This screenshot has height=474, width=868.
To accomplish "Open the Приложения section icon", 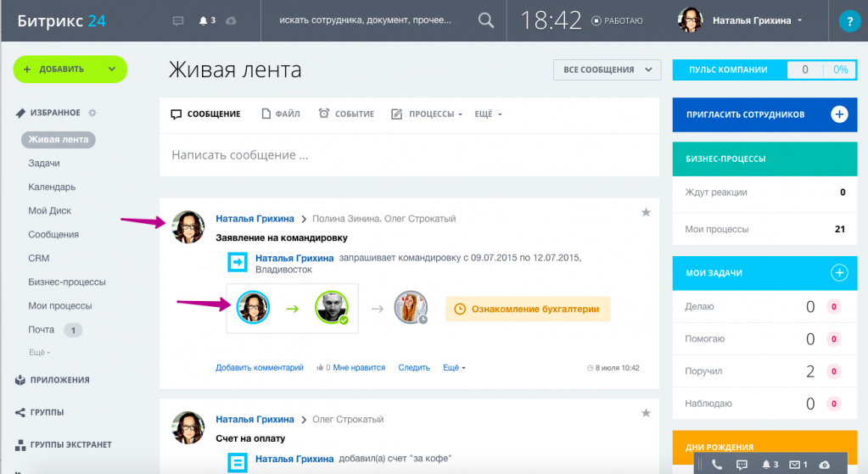I will 20,380.
